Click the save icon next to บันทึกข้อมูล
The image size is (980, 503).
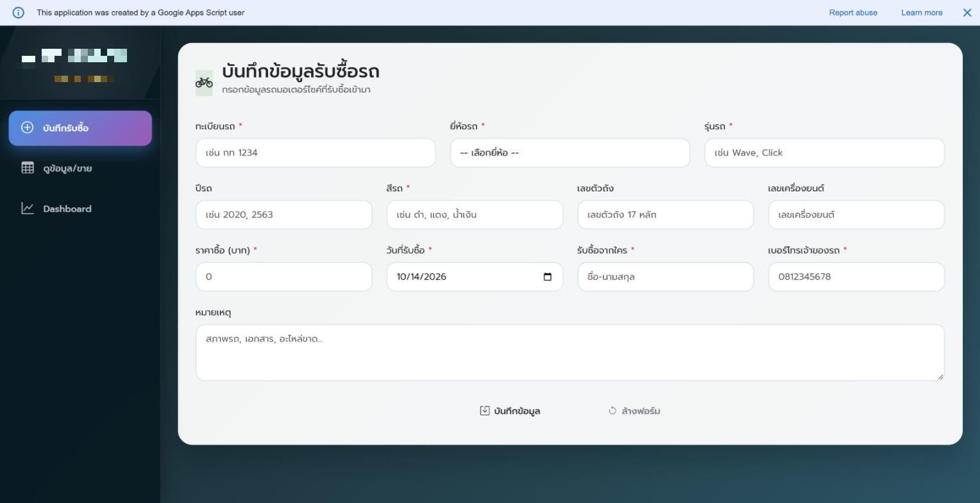[x=485, y=411]
